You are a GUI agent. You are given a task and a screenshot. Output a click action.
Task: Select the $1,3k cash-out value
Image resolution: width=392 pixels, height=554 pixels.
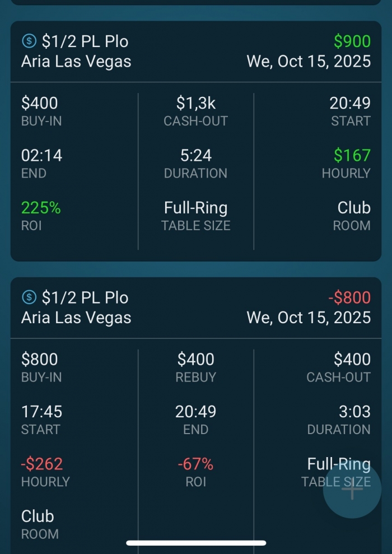tap(195, 103)
